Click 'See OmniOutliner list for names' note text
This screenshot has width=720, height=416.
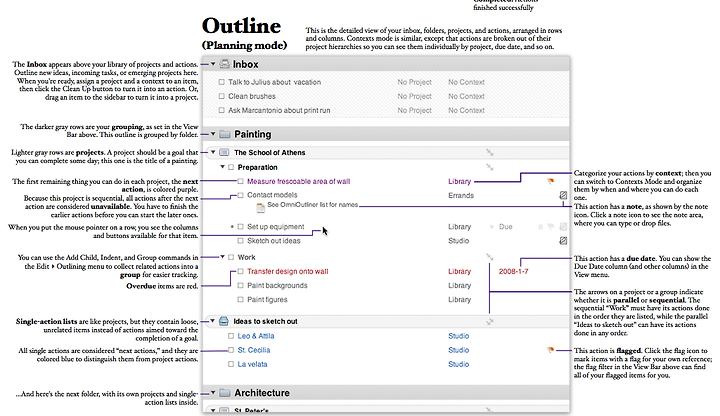(x=312, y=205)
